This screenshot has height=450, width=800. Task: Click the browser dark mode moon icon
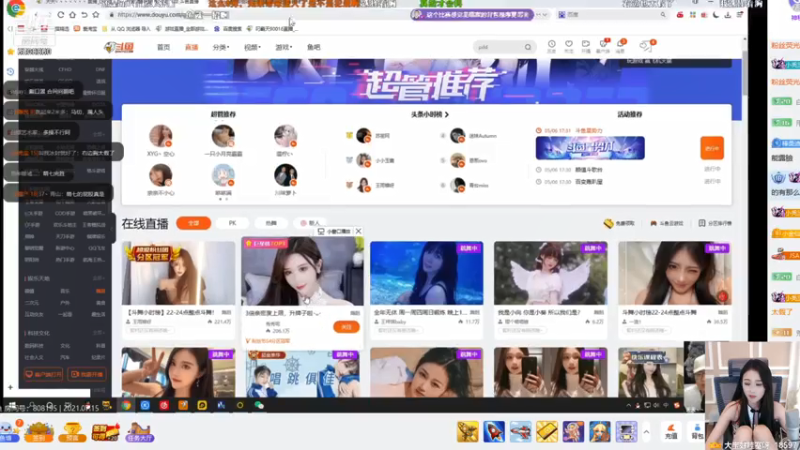point(716,15)
